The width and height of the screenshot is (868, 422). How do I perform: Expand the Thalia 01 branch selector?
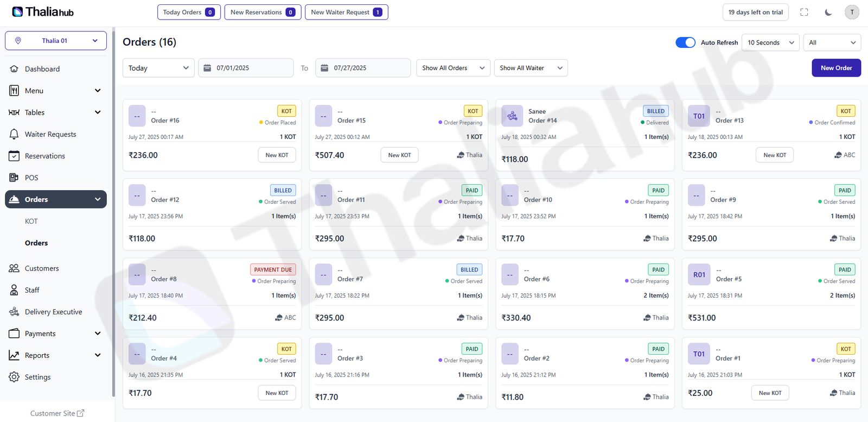56,41
